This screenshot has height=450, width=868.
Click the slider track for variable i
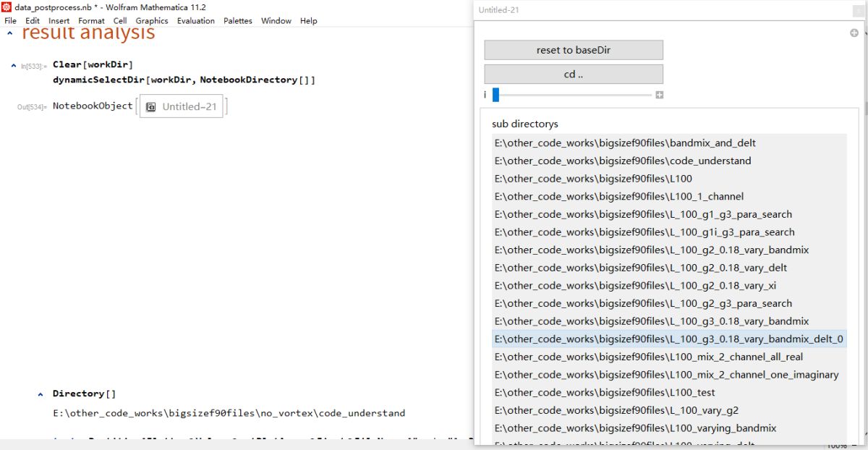coord(572,95)
